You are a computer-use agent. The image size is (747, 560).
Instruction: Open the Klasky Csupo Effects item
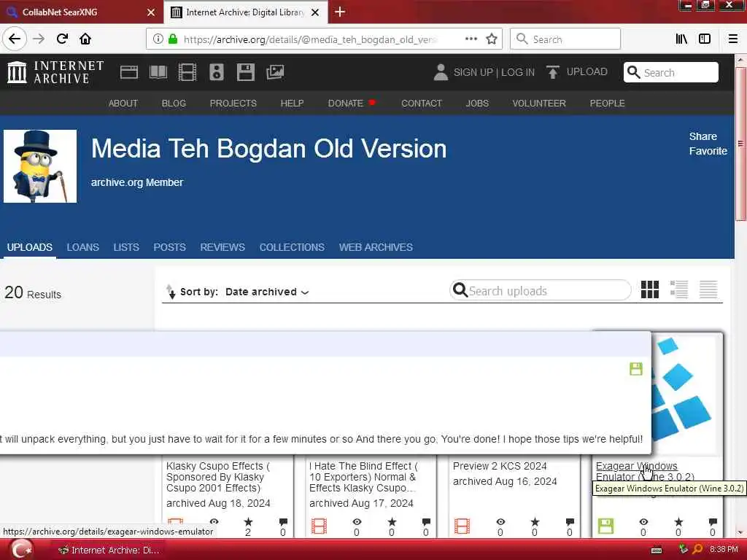click(218, 477)
